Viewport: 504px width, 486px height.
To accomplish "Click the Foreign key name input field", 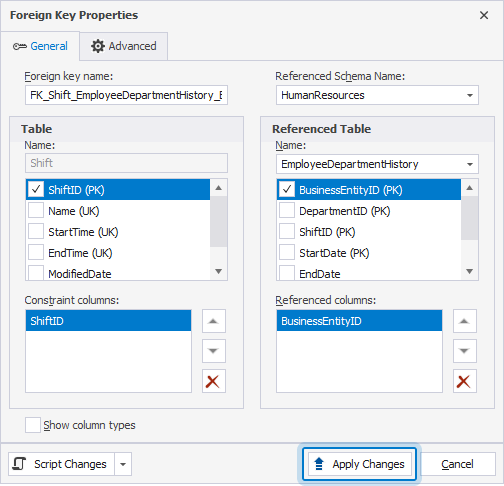I will point(126,95).
